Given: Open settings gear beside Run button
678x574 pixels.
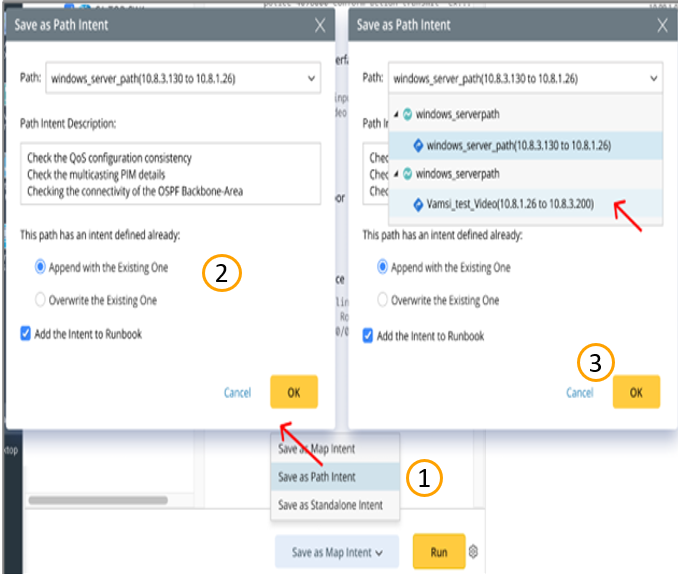Looking at the screenshot, I should click(x=474, y=551).
